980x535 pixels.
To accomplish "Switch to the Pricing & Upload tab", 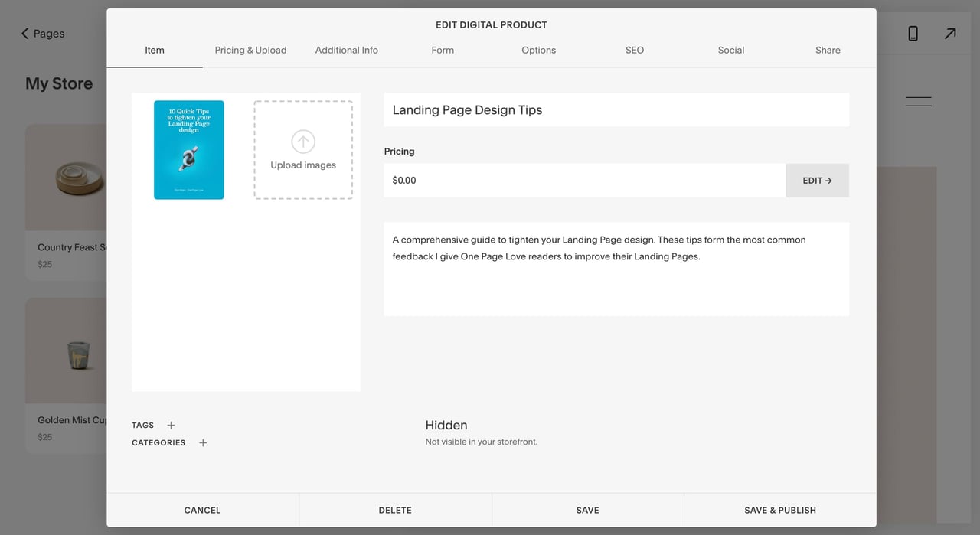I will pyautogui.click(x=250, y=50).
